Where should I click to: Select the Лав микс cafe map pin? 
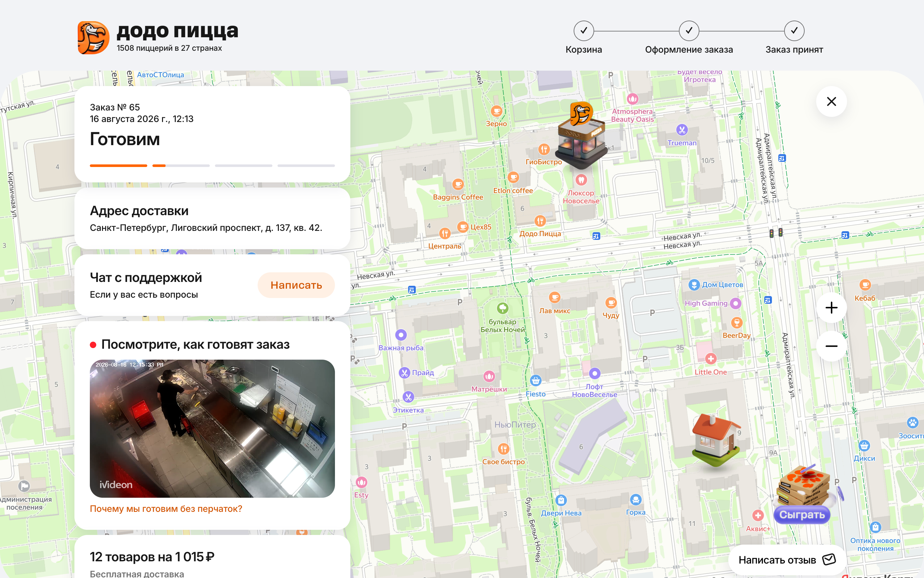[x=554, y=297]
